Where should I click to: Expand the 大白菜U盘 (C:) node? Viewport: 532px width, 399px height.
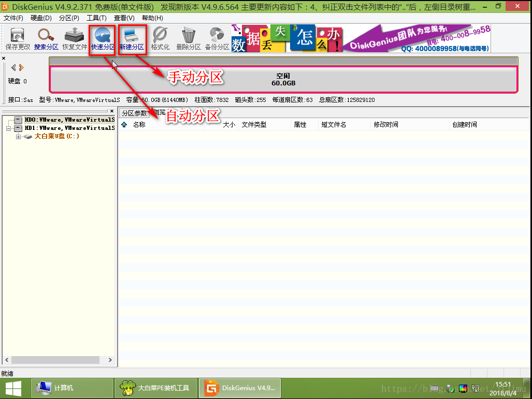click(18, 136)
